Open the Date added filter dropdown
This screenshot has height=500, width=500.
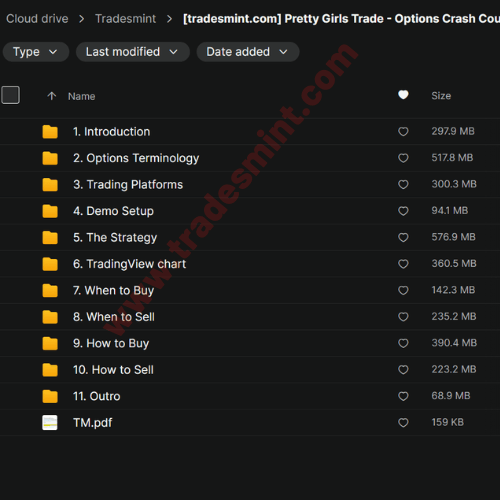click(x=248, y=52)
